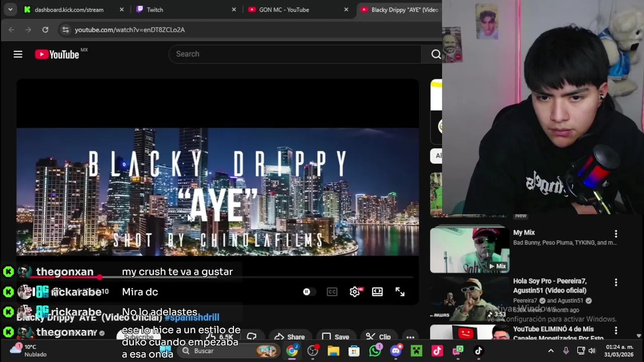Image resolution: width=644 pixels, height=362 pixels.
Task: Open more options for Hola Soy Pro
Action: [616, 283]
